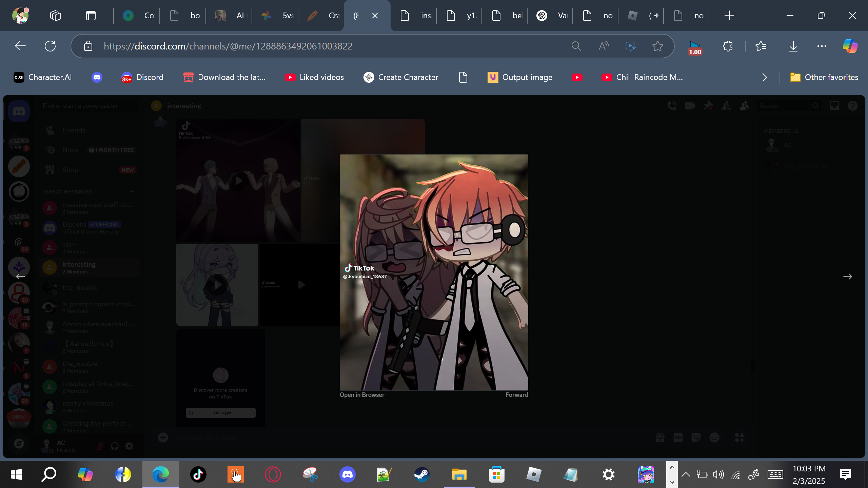This screenshot has height=488, width=868.
Task: View site information lock icon
Action: pyautogui.click(x=88, y=46)
